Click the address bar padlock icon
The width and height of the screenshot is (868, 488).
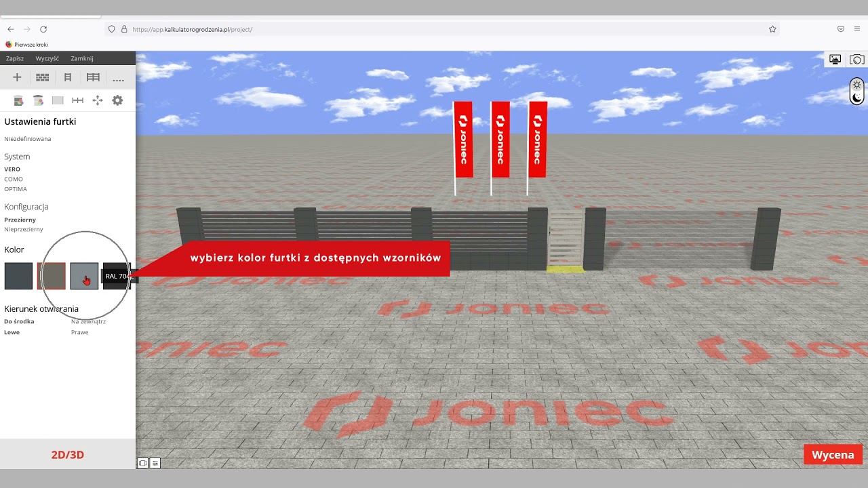tap(124, 29)
